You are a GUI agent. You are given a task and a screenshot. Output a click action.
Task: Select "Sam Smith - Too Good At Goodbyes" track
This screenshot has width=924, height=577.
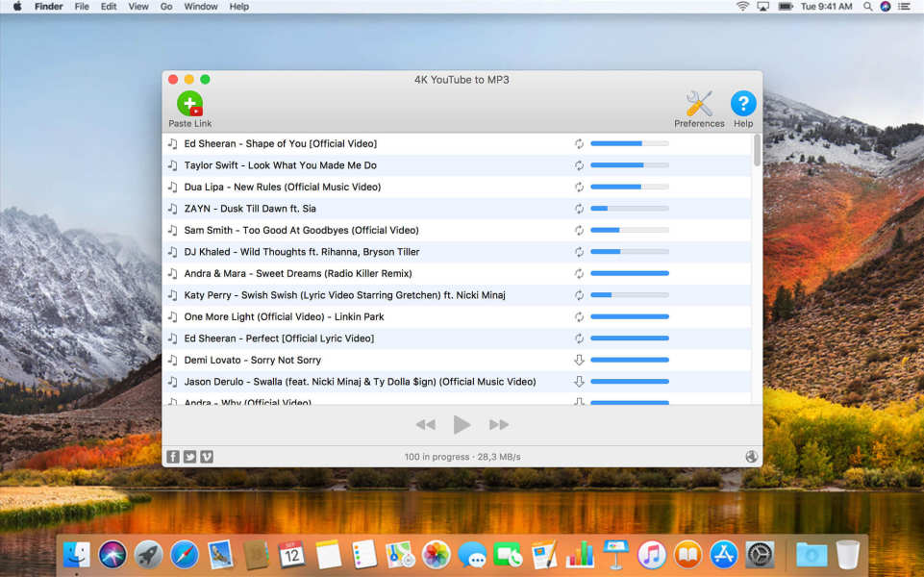point(301,231)
